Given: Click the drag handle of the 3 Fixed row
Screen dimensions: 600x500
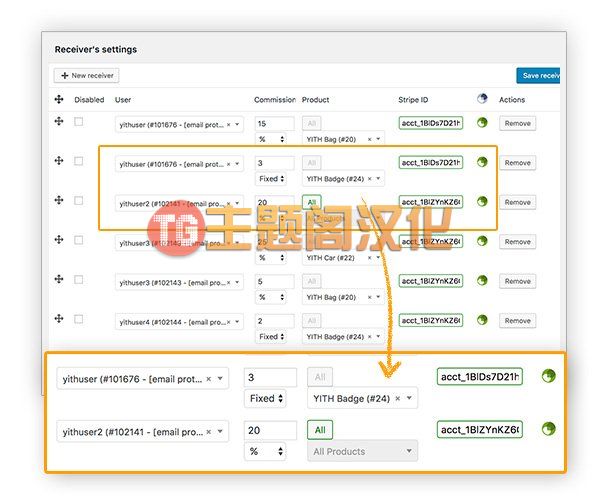Looking at the screenshot, I should 59,161.
